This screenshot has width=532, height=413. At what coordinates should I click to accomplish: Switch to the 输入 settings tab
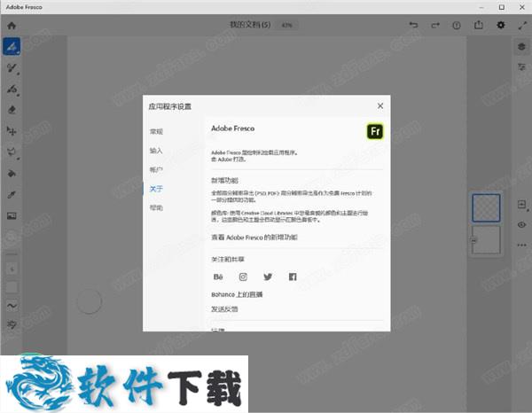156,151
